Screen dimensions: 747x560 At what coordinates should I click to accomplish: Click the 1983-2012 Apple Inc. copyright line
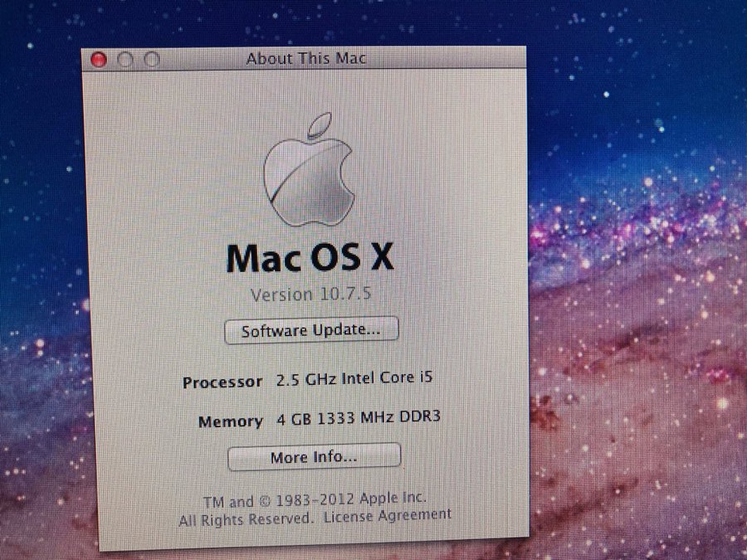[315, 500]
